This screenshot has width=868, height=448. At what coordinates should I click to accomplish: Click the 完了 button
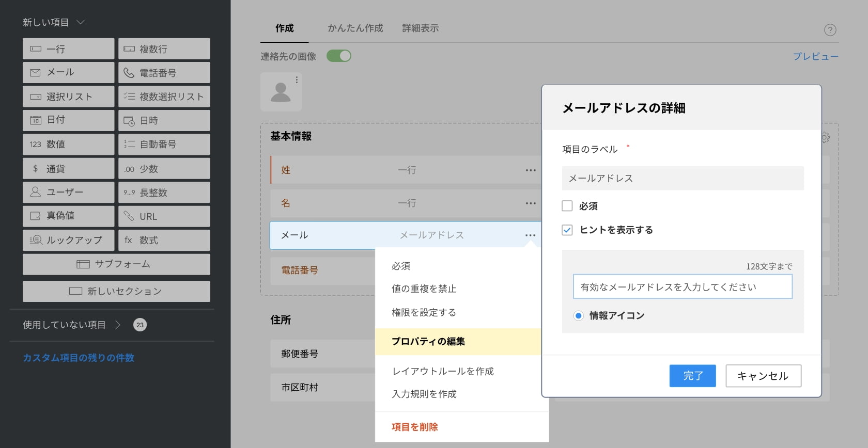tap(692, 376)
